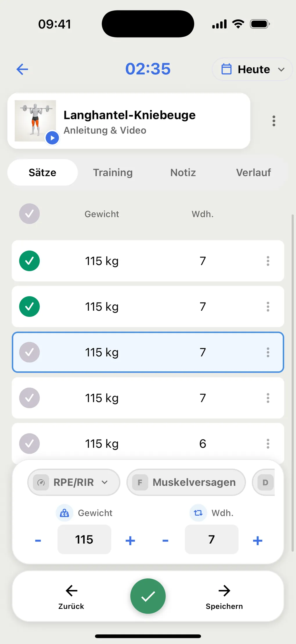Open the Heute date dropdown
The image size is (296, 644).
click(x=252, y=69)
